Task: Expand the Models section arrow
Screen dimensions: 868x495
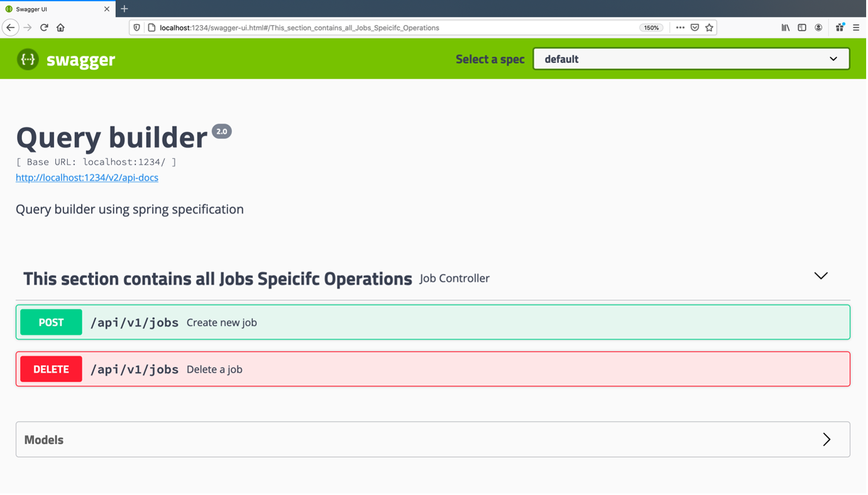Action: [827, 440]
